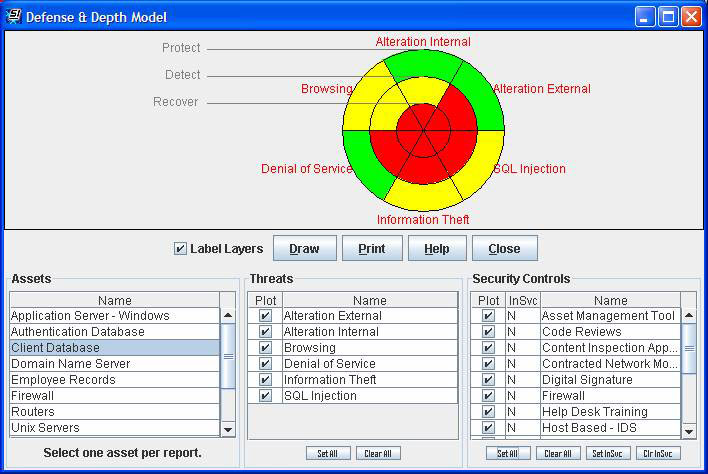The image size is (708, 474).
Task: Click Clear All under Threats
Action: (378, 453)
